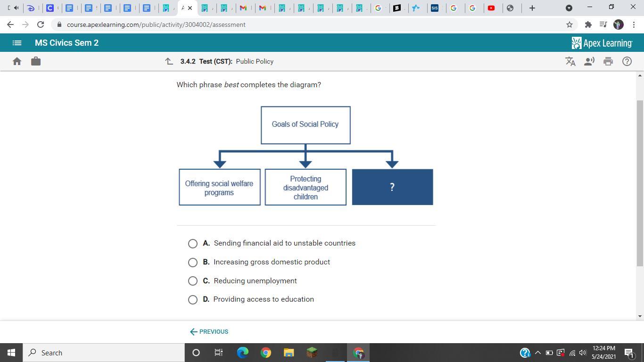Open the Chrome profile avatar
The height and width of the screenshot is (362, 644).
pyautogui.click(x=619, y=25)
